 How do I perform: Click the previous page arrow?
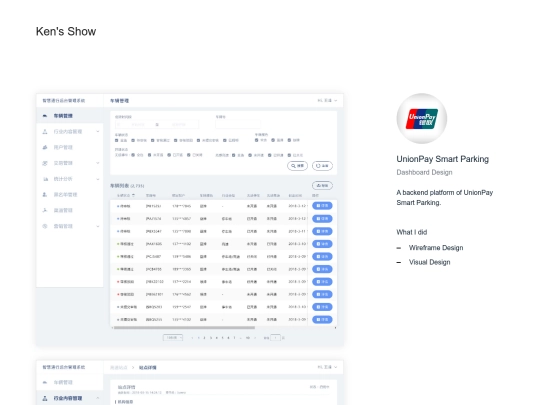pos(192,338)
